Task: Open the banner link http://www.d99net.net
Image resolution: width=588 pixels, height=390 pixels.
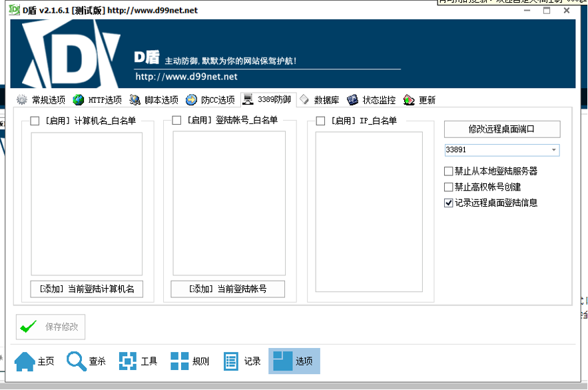Action: [186, 77]
